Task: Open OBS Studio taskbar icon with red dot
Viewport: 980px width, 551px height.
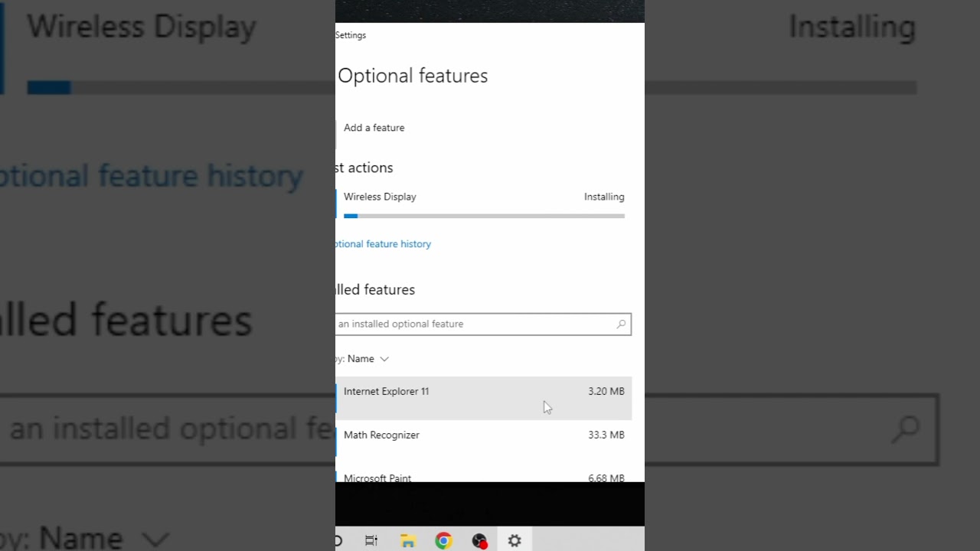Action: click(479, 541)
